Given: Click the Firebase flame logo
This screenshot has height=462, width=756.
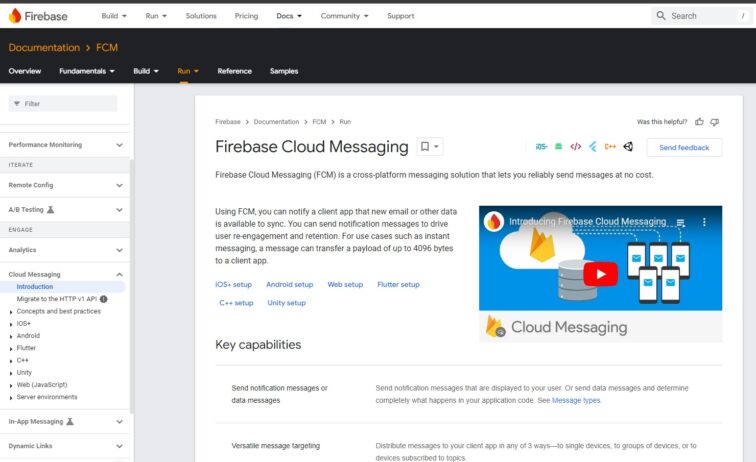Looking at the screenshot, I should click(x=15, y=16).
